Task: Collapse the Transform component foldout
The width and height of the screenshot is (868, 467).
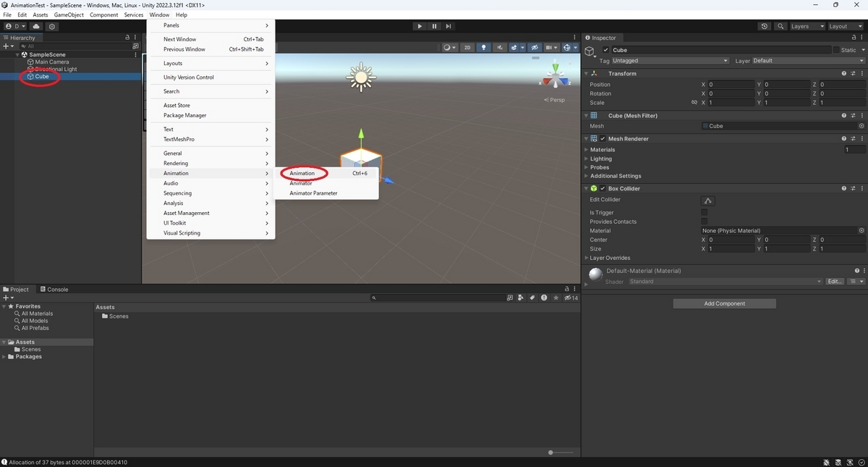Action: tap(586, 73)
